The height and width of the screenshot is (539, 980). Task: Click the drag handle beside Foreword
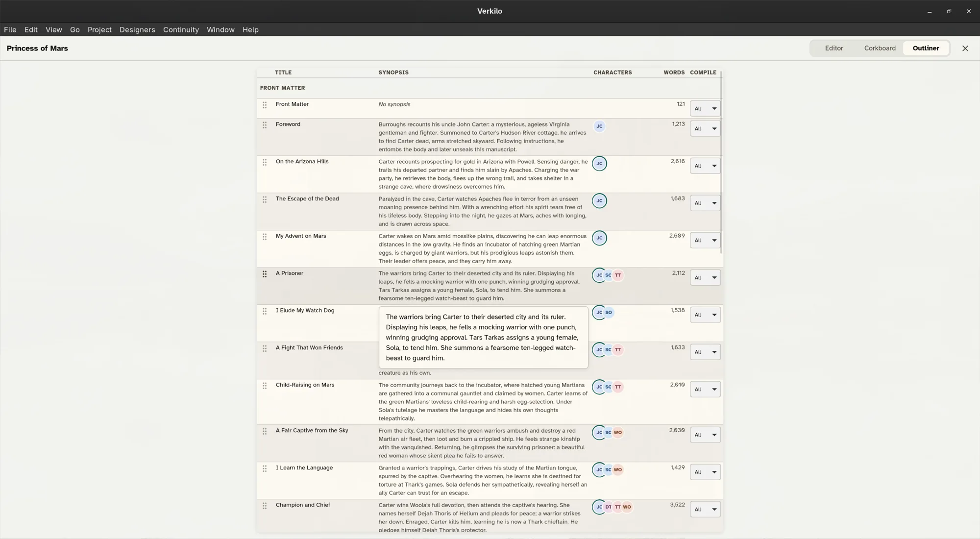[x=265, y=125]
